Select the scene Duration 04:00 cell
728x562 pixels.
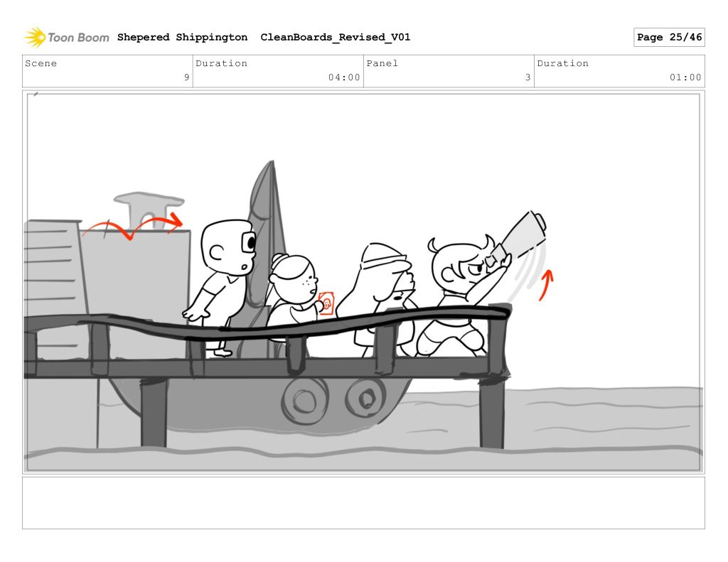pyautogui.click(x=278, y=71)
